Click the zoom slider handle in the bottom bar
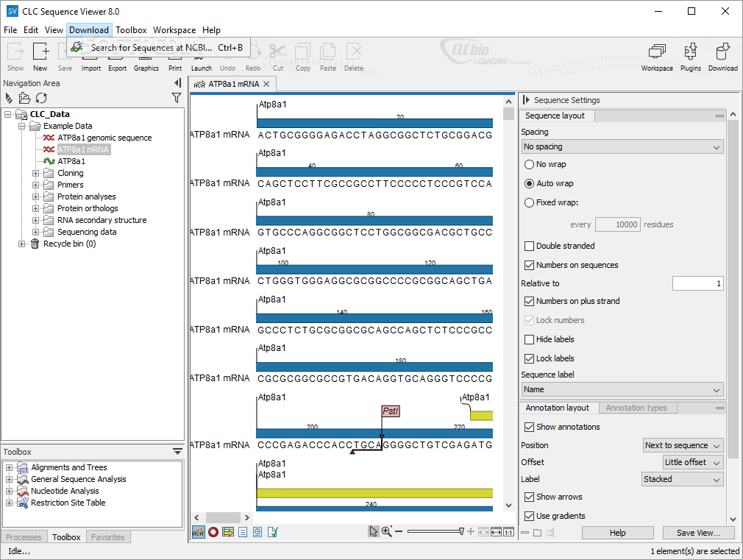Image resolution: width=743 pixels, height=560 pixels. pos(461,531)
